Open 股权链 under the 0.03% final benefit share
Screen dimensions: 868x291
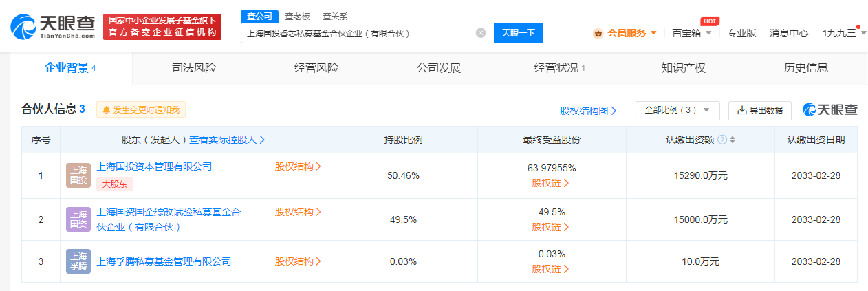pos(551,269)
